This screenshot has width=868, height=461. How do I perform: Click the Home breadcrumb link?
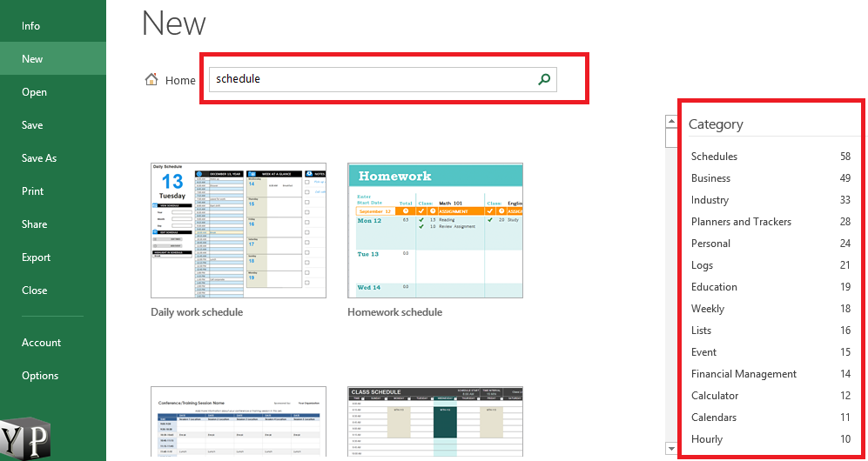point(180,80)
